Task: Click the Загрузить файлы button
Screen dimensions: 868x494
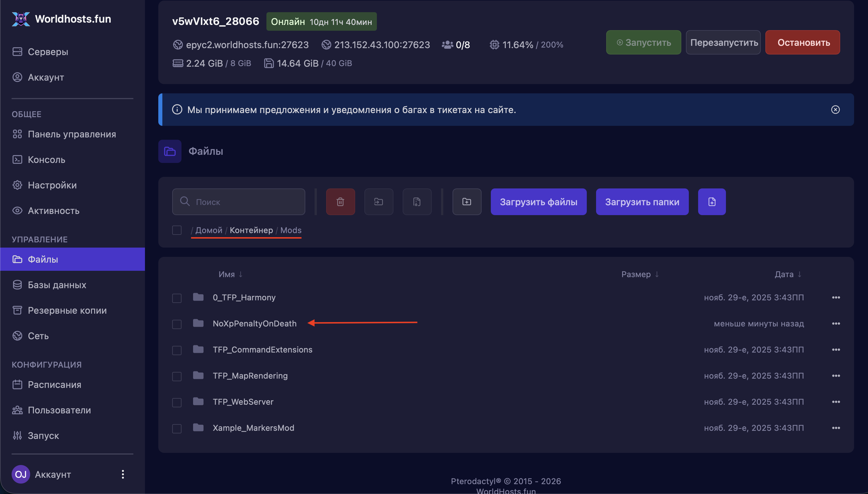Action: [x=538, y=202]
